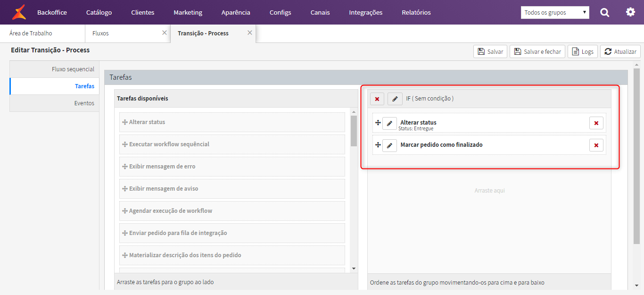
Task: Edit Marcar pedido como finalizado task
Action: click(389, 145)
